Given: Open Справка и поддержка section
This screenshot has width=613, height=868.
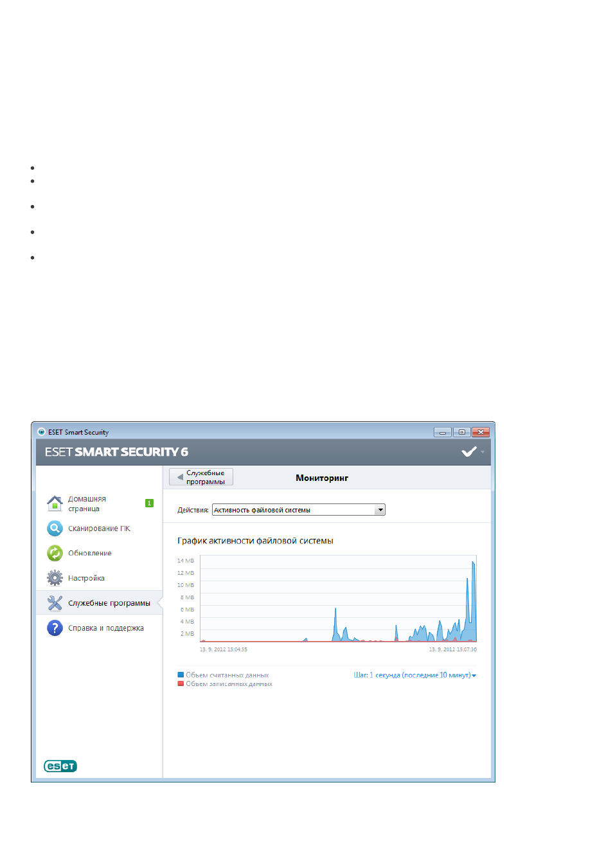Looking at the screenshot, I should 106,628.
